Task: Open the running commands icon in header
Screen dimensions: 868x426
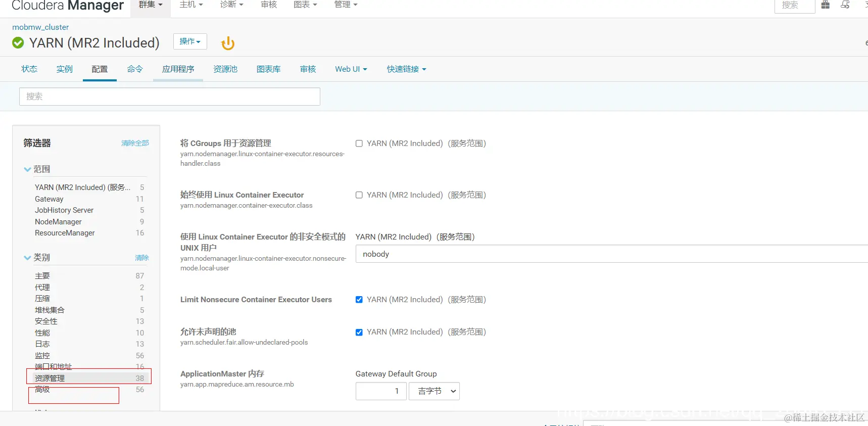Action: coord(845,5)
